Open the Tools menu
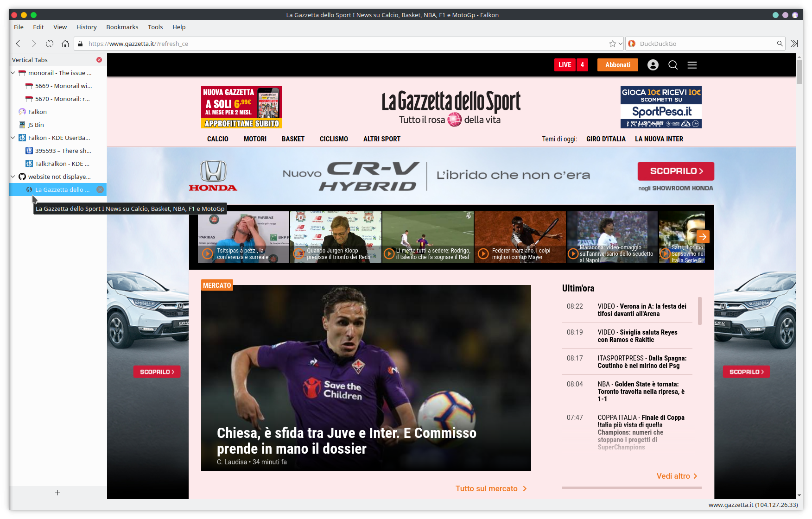Screen dimensions: 812x519 point(155,27)
